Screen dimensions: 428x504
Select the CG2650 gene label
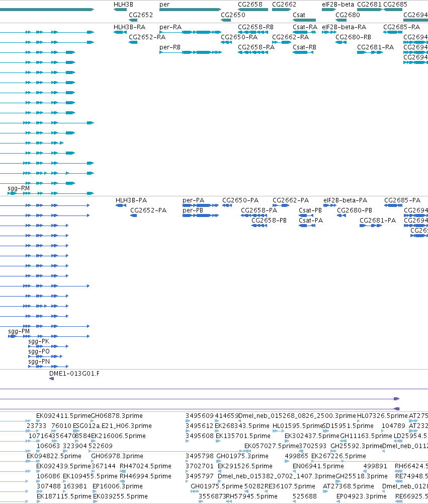point(233,15)
